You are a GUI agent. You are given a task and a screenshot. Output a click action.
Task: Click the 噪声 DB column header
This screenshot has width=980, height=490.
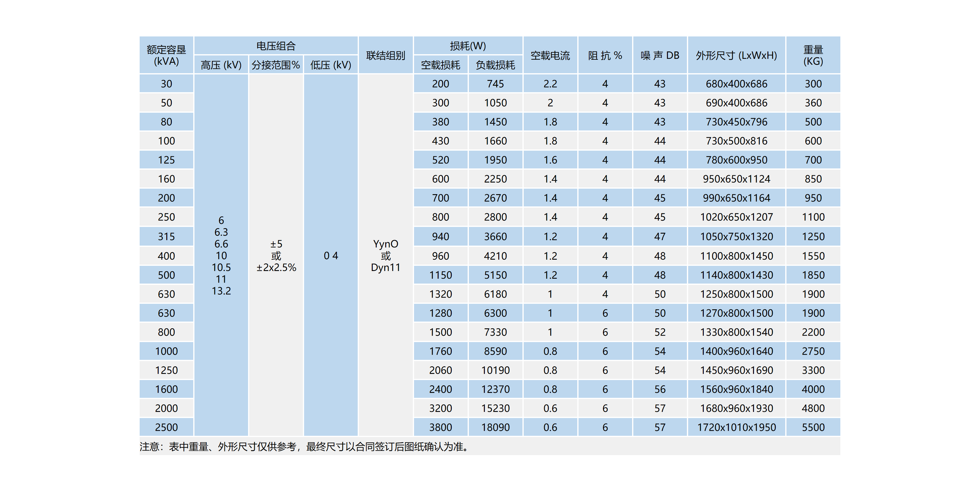(660, 55)
